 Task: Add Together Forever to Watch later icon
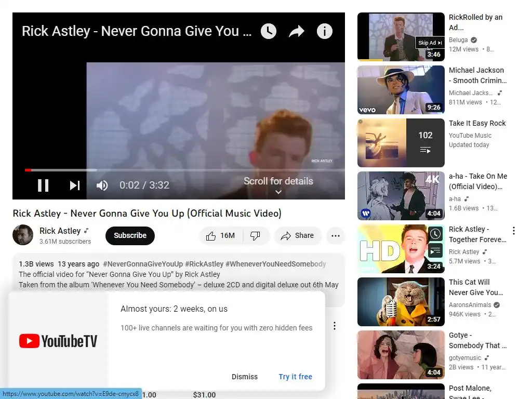pyautogui.click(x=435, y=234)
